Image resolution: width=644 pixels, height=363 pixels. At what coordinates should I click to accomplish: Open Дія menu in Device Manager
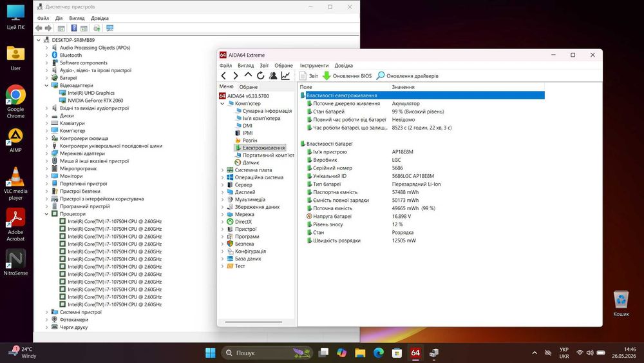(x=59, y=18)
